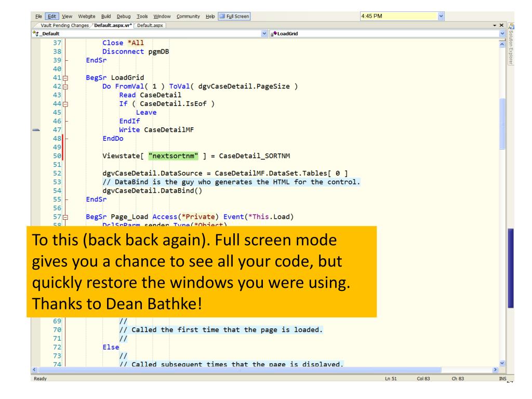Click the Ready status text
Image resolution: width=532 pixels, height=399 pixels.
[40, 379]
